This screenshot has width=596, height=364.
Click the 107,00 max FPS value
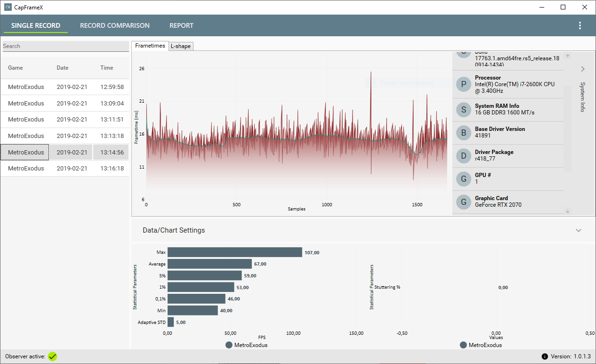pos(312,252)
